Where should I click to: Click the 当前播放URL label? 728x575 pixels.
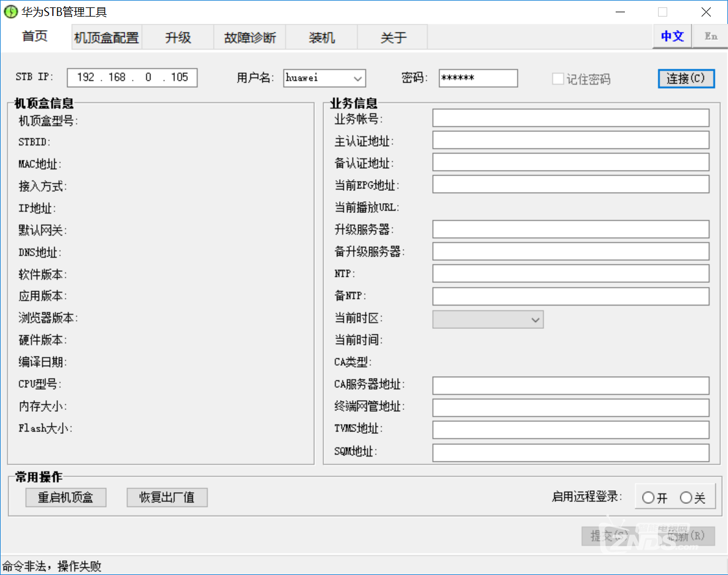(367, 207)
